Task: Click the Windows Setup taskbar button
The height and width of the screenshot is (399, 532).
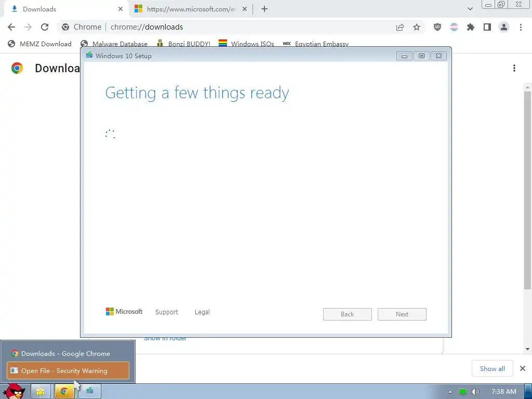Action: [89, 392]
